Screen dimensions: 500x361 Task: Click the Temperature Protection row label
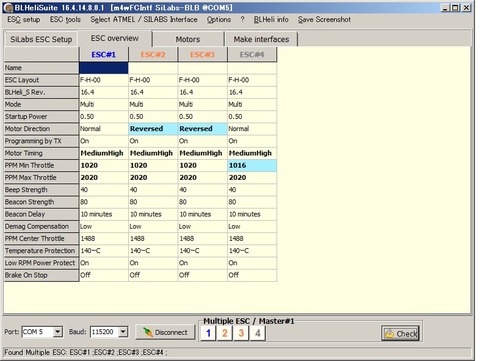click(41, 251)
